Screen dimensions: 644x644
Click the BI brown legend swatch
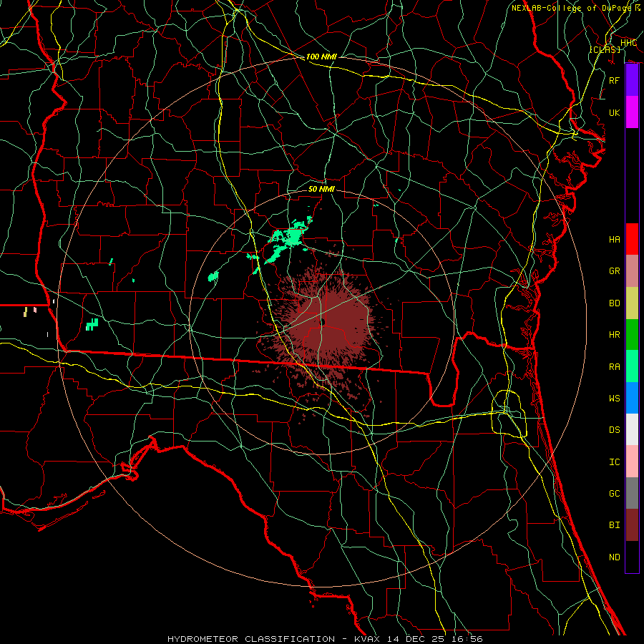632,525
